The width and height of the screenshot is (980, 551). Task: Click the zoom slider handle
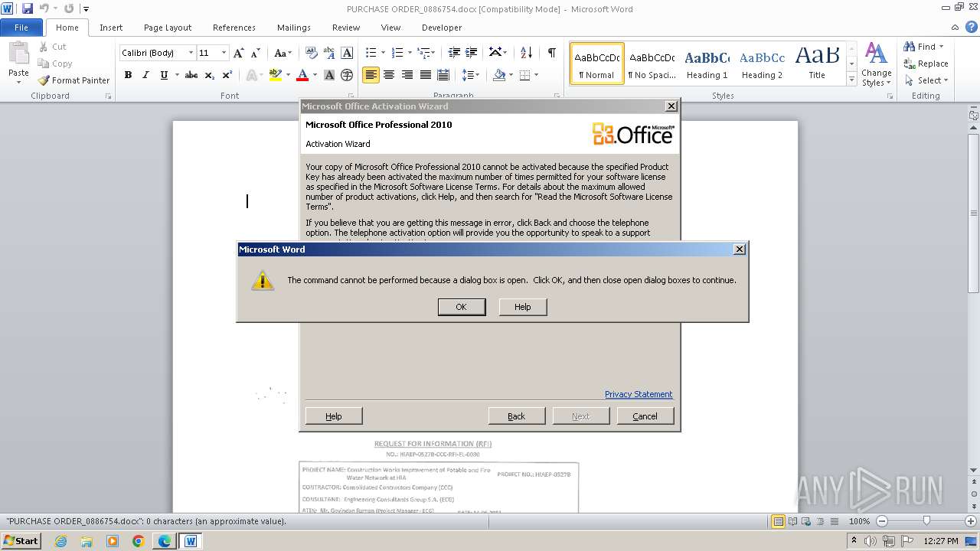pyautogui.click(x=926, y=521)
